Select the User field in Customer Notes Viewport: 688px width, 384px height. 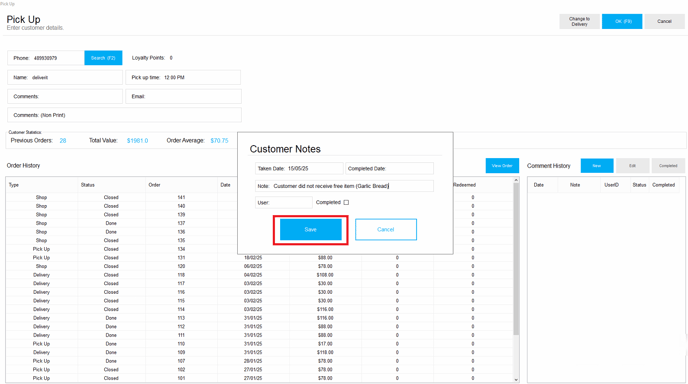(x=283, y=202)
